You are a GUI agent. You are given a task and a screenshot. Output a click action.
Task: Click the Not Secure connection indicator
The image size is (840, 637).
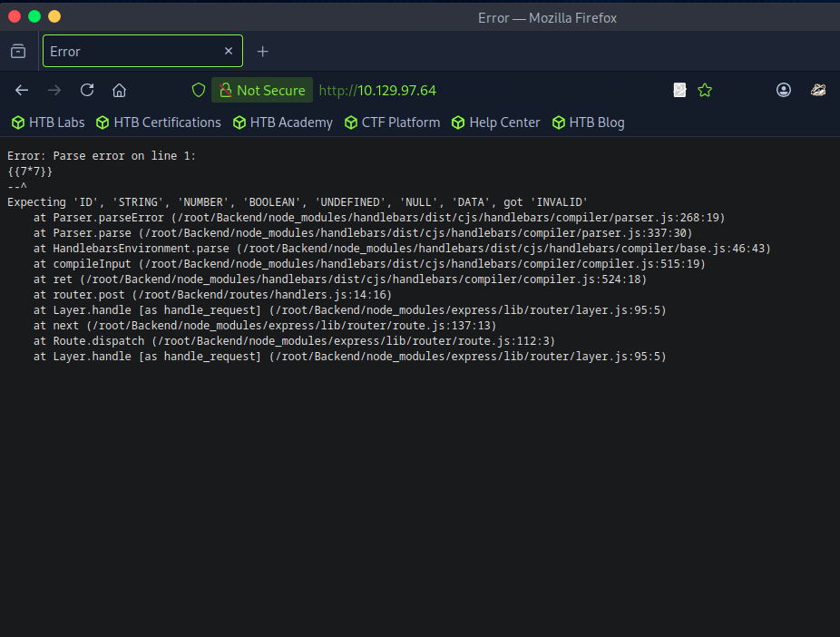262,90
